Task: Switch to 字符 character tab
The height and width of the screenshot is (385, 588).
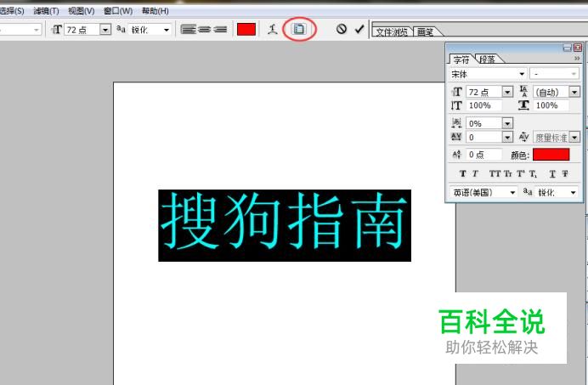Action: pos(461,59)
